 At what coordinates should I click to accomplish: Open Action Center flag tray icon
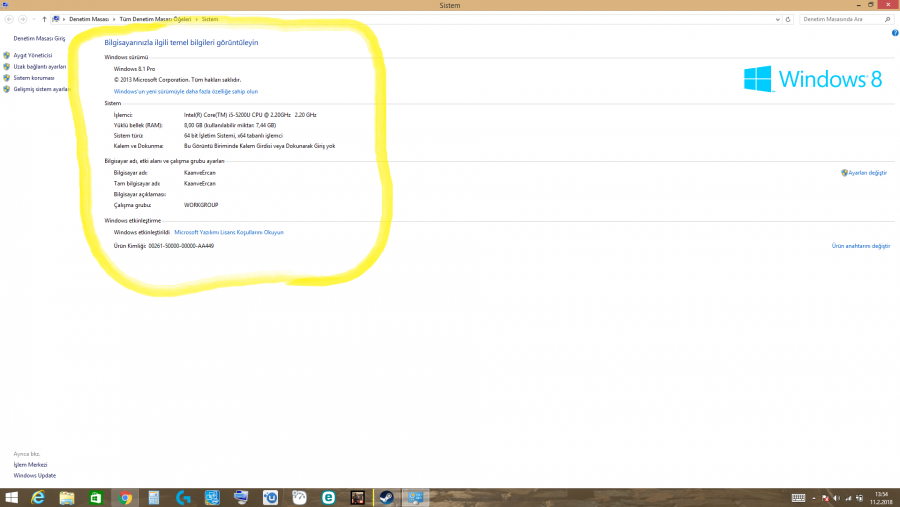825,498
